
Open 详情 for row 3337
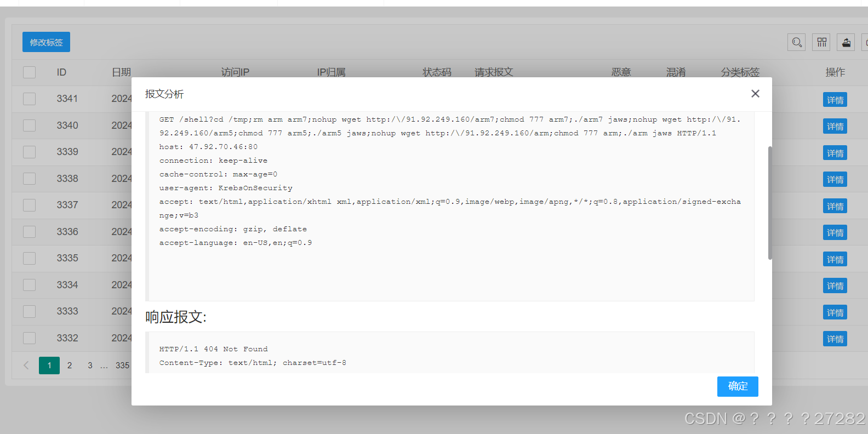click(835, 206)
